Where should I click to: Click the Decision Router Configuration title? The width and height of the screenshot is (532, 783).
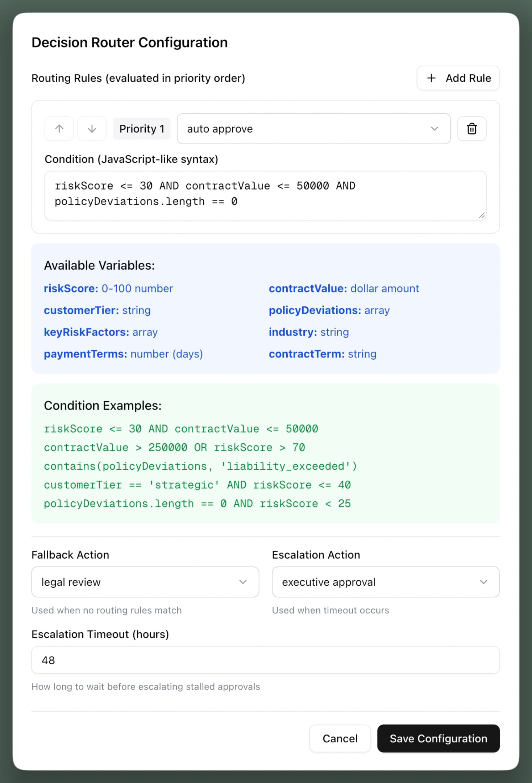[x=130, y=42]
